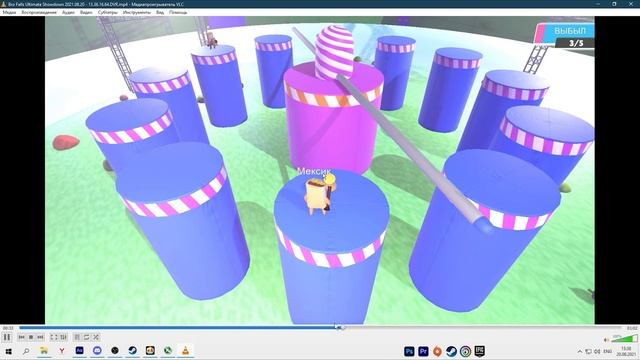Open the Медиа menu
Image resolution: width=640 pixels, height=360 pixels.
pos(9,13)
